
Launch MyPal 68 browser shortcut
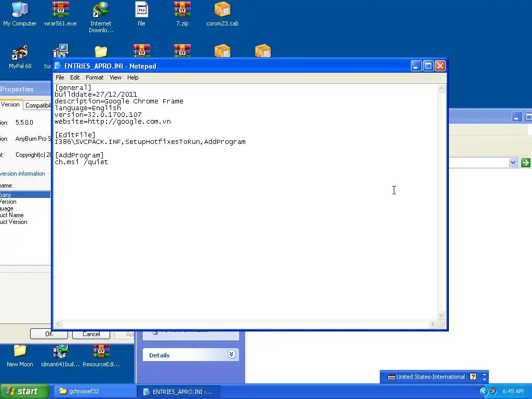pyautogui.click(x=20, y=57)
